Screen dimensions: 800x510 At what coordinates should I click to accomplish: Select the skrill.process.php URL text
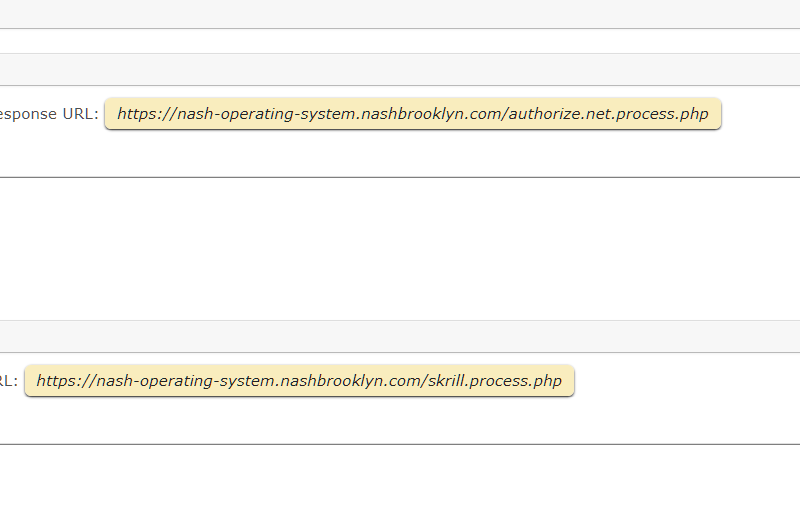click(x=299, y=380)
